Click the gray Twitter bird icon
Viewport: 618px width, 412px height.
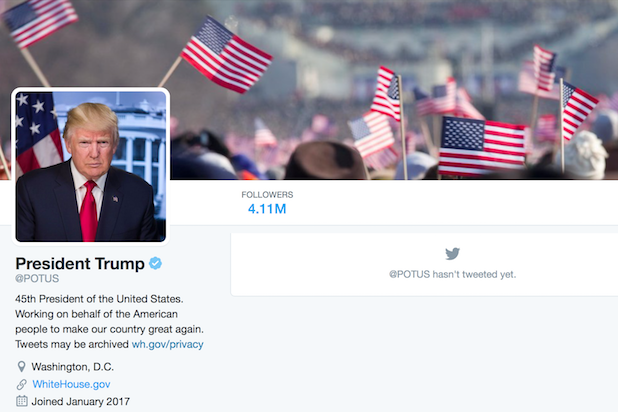452,254
